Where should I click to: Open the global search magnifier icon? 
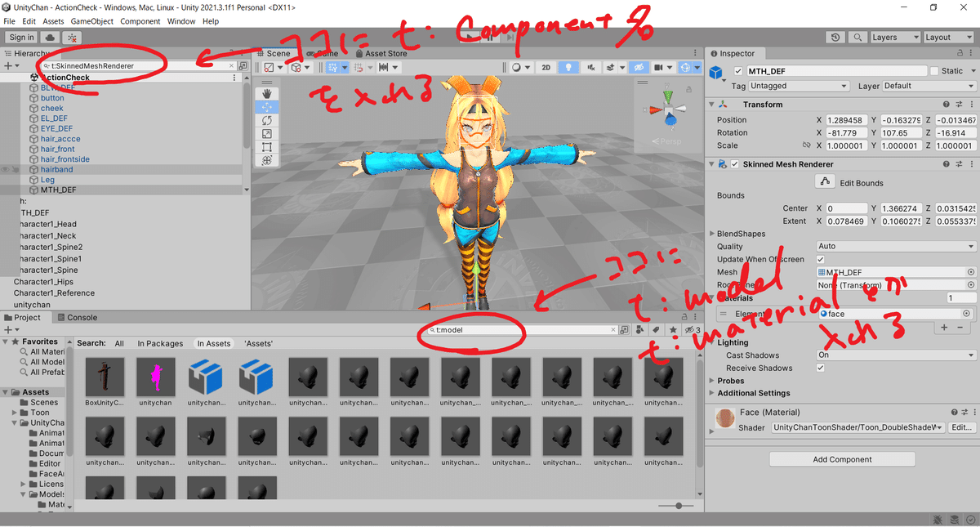(857, 38)
